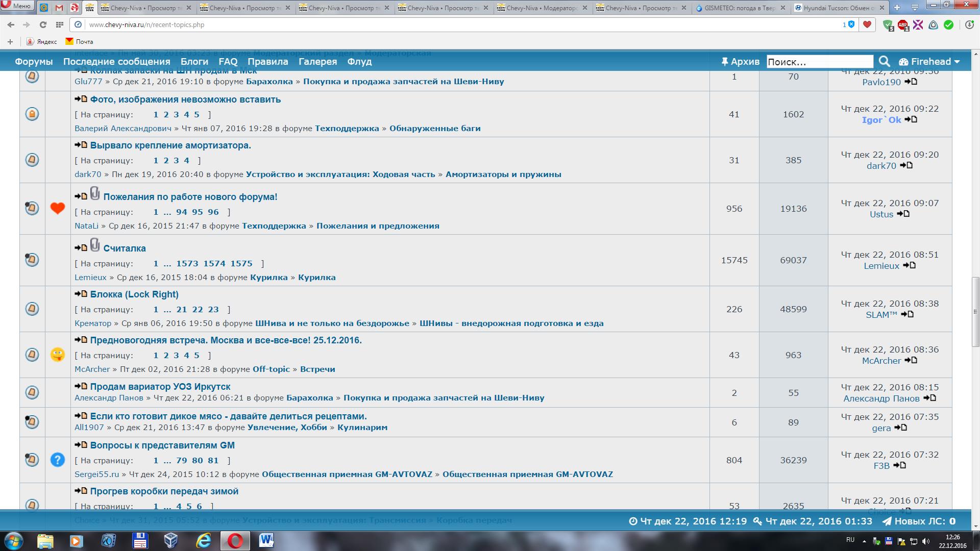Reload the page with the refresh icon
This screenshot has height=551, width=980.
click(43, 24)
